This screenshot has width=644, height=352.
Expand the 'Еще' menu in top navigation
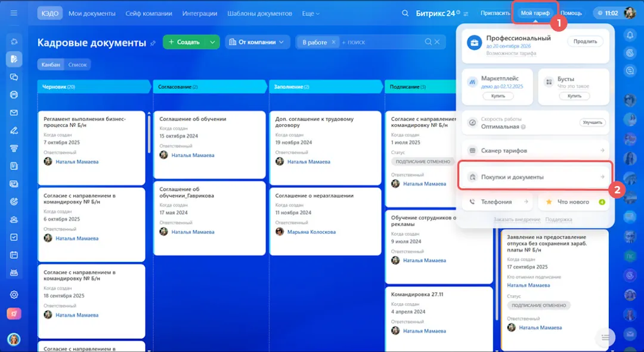click(x=311, y=13)
